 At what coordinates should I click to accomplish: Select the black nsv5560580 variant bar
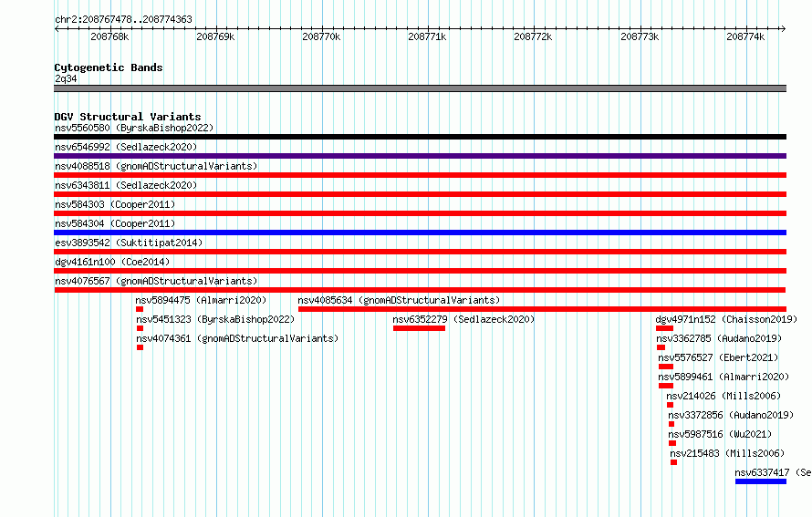[x=420, y=137]
